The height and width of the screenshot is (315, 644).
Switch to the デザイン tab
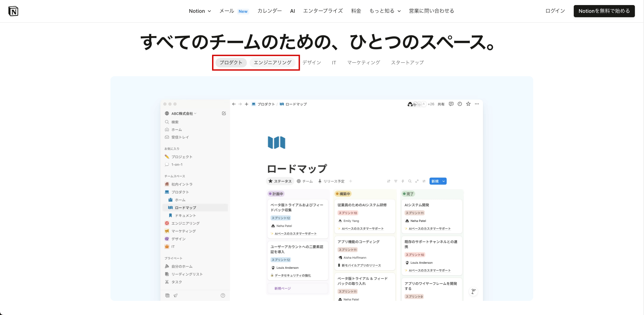[311, 63]
